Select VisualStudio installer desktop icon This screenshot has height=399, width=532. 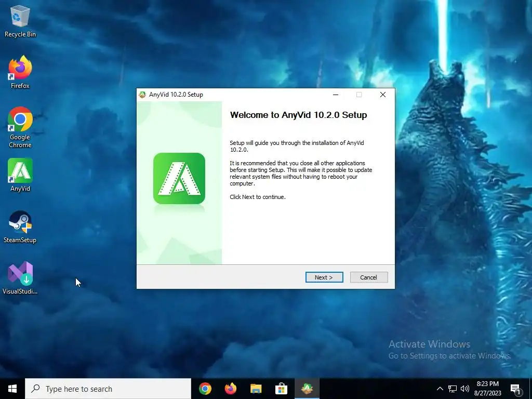tap(20, 278)
